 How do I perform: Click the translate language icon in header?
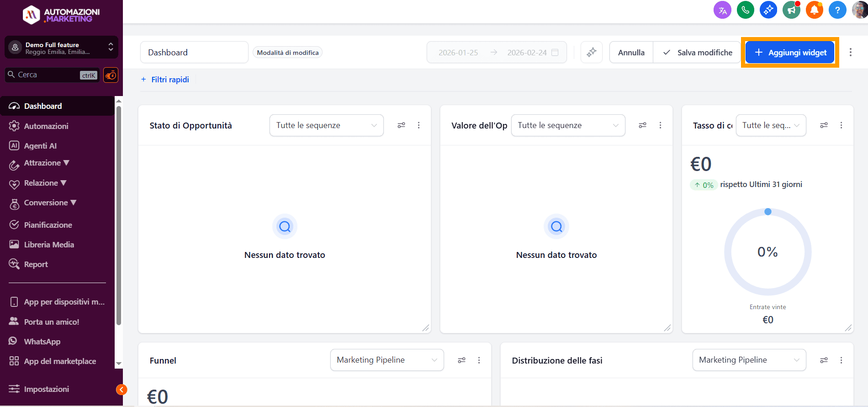(722, 10)
